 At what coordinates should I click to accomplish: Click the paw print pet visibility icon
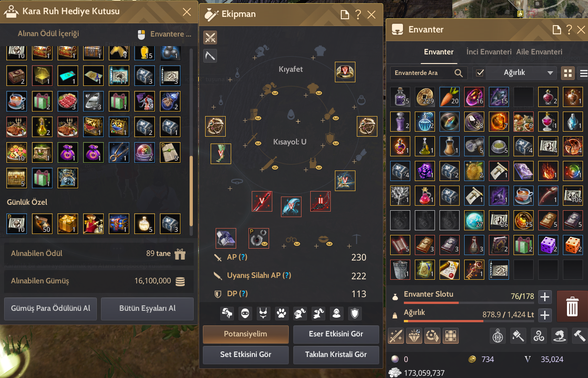282,313
